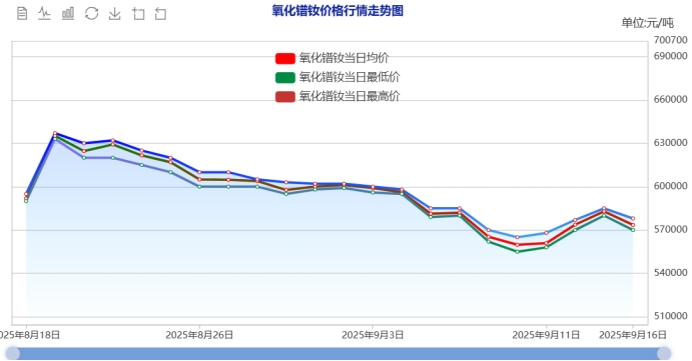Click the 2025年9月11日 date label
Screen dimensions: 692x361
coord(546,335)
